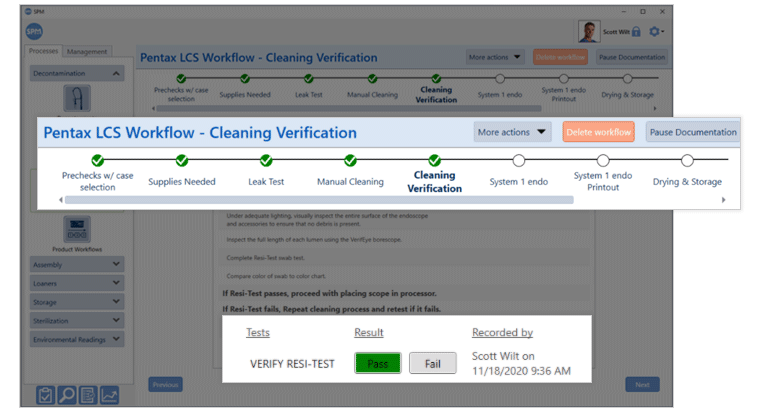Click Scott Wilt's profile photo
Screen dimensions: 761x414
coord(589,32)
